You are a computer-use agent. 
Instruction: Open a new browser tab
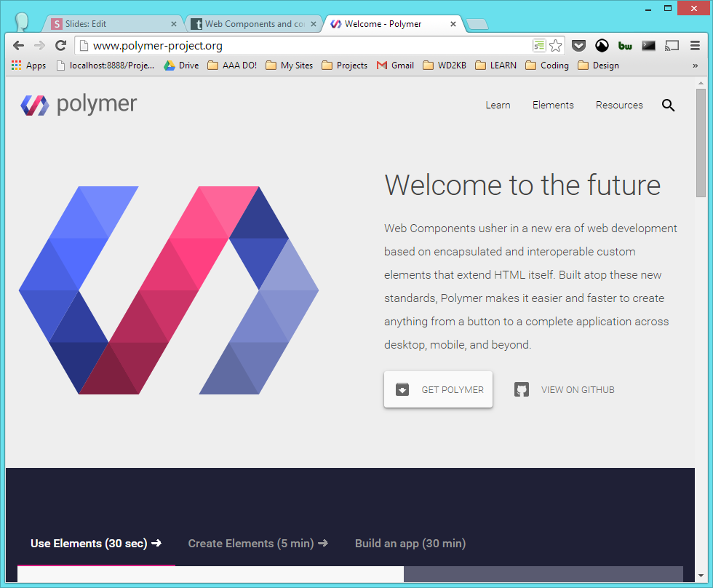coord(477,24)
